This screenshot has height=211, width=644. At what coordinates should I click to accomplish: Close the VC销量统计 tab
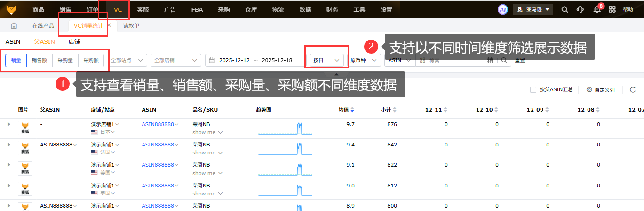click(109, 26)
